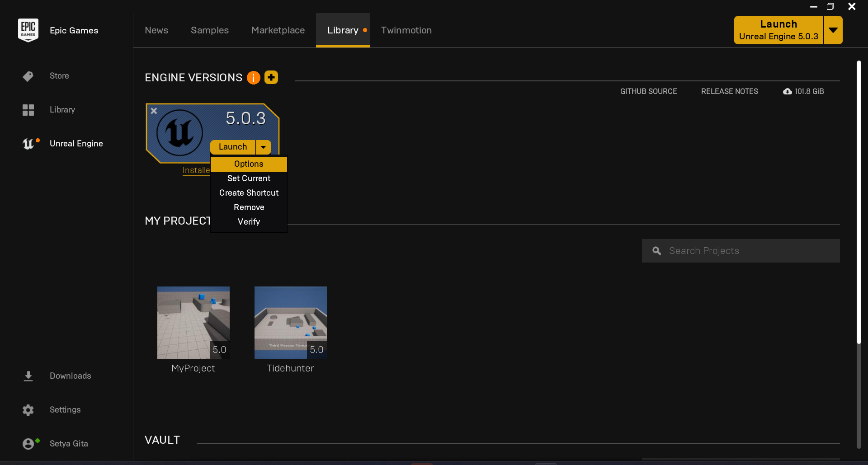868x465 pixels.
Task: Click the MyProject name label
Action: (193, 368)
